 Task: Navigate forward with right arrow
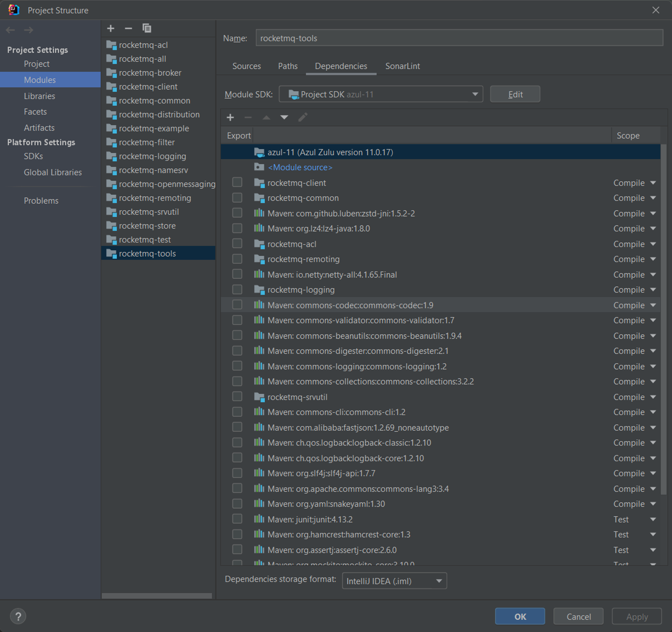pyautogui.click(x=29, y=30)
